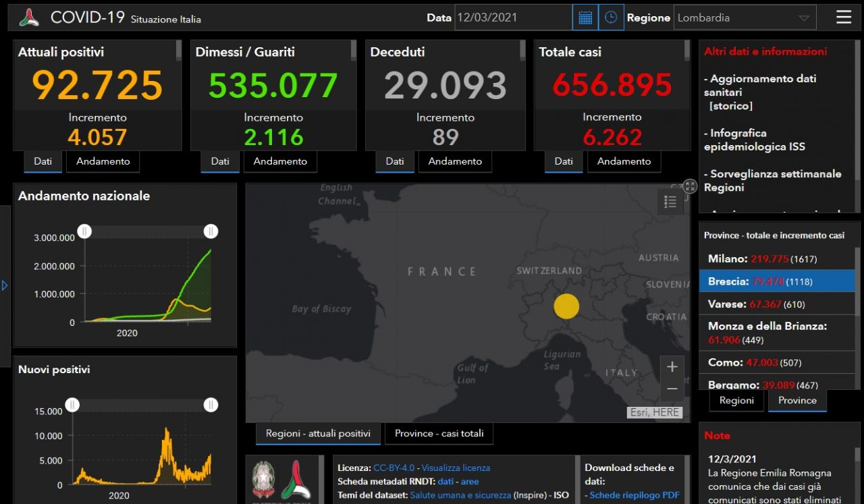The width and height of the screenshot is (864, 504).
Task: Switch to Andamento under Attuali positivi
Action: pos(103,161)
